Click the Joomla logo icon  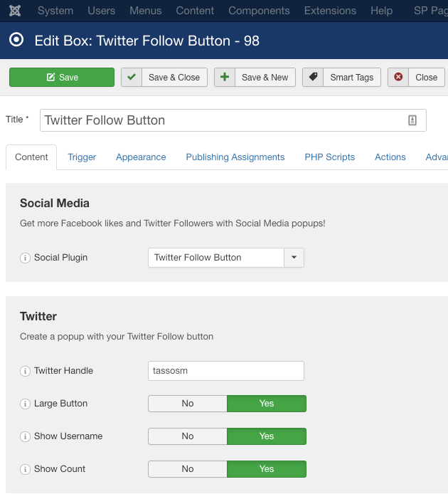tap(15, 11)
